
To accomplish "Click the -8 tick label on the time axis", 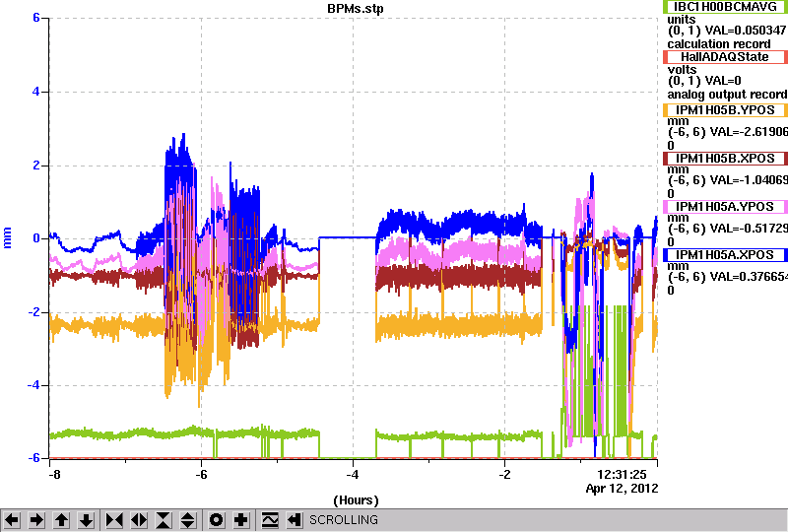I will coord(55,475).
